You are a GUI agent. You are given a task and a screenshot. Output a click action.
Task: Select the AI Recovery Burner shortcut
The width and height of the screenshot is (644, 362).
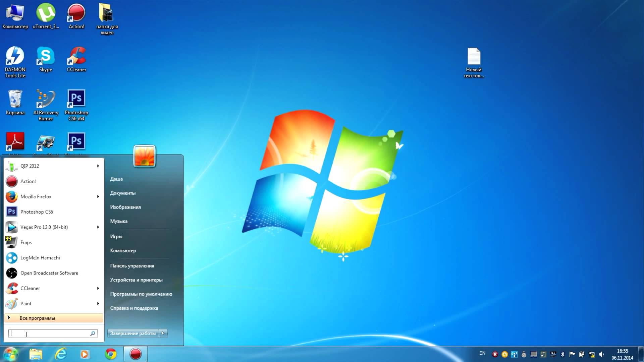pos(46,105)
